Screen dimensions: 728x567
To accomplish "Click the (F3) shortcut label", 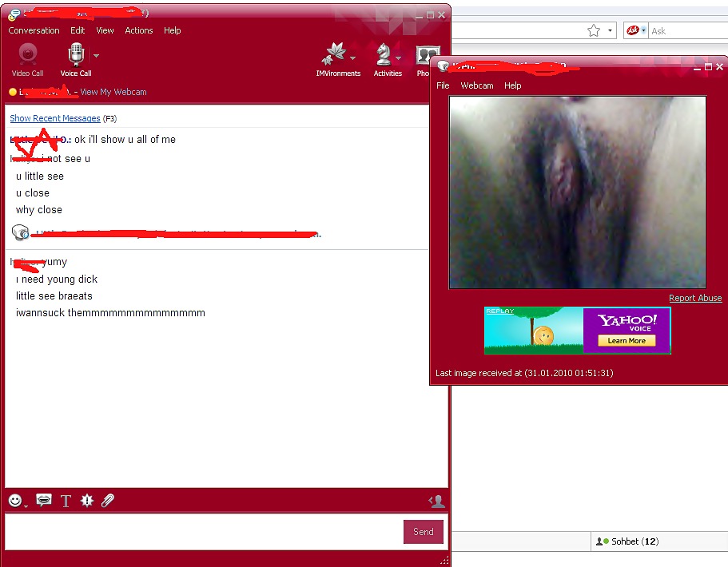I will [109, 118].
